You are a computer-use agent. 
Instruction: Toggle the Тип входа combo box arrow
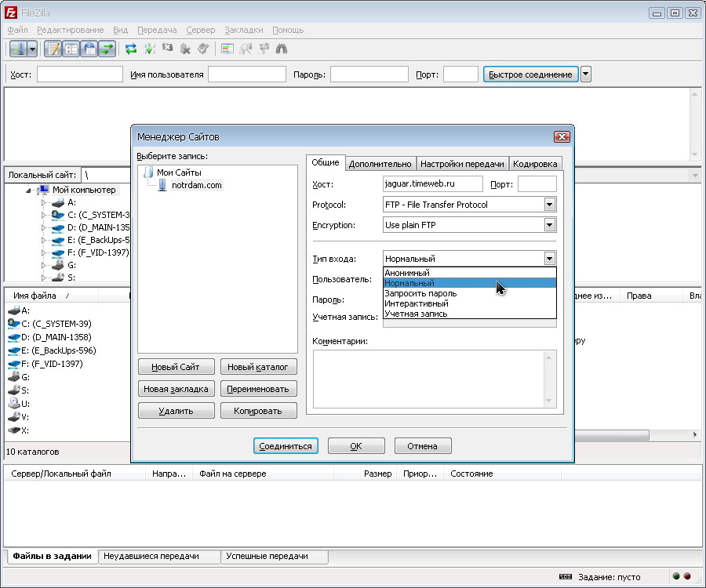(x=549, y=259)
